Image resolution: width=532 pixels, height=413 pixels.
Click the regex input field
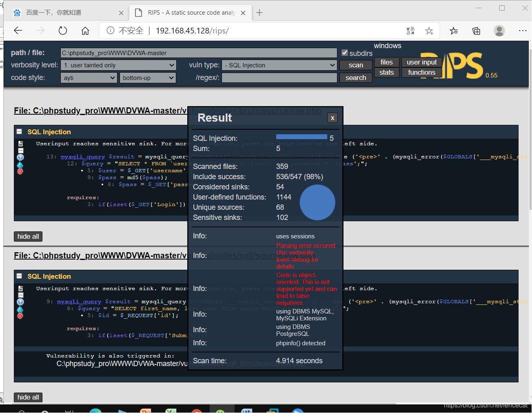click(x=279, y=78)
